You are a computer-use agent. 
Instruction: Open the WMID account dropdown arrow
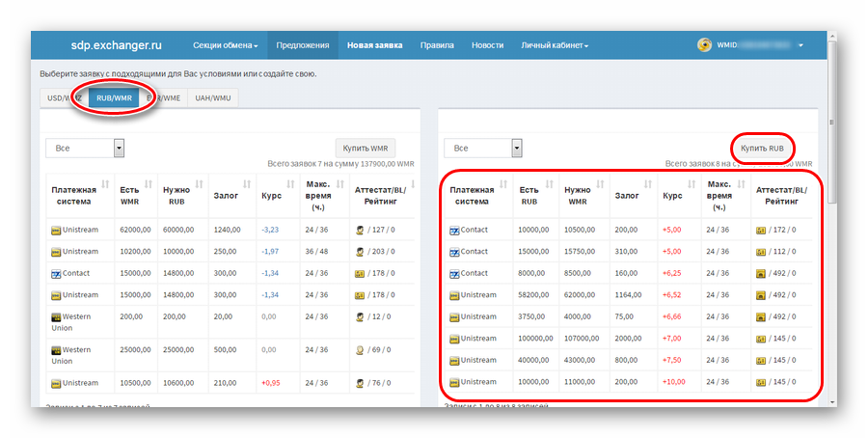tap(800, 45)
